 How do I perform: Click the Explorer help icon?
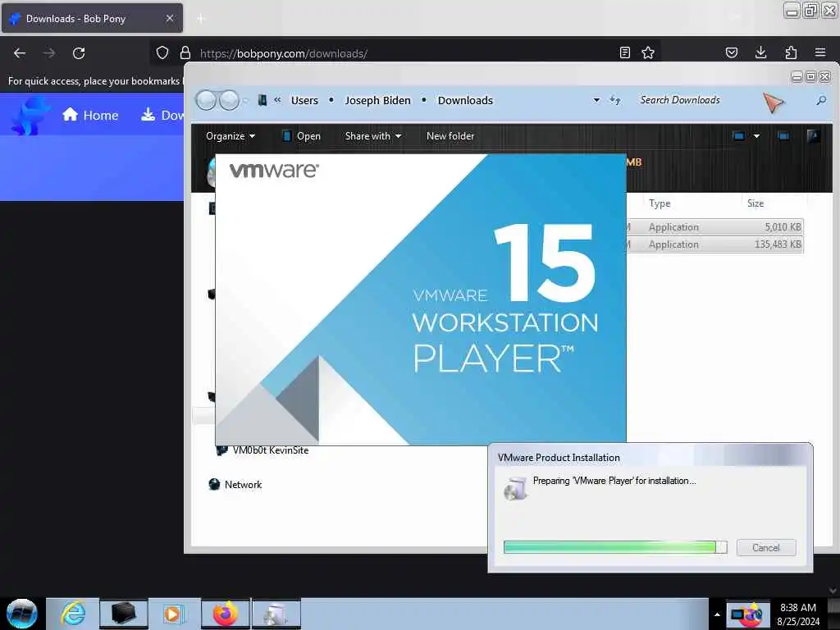click(813, 136)
